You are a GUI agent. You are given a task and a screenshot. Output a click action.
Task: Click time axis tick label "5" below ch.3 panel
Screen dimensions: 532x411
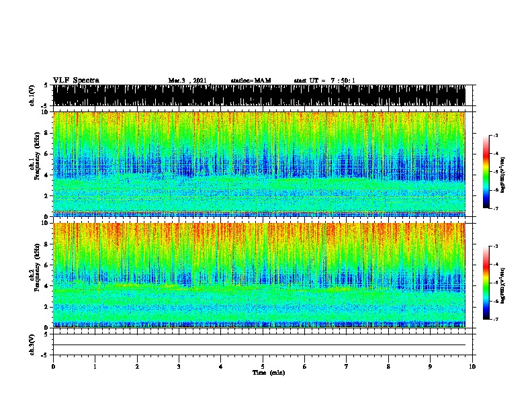pos(263,367)
